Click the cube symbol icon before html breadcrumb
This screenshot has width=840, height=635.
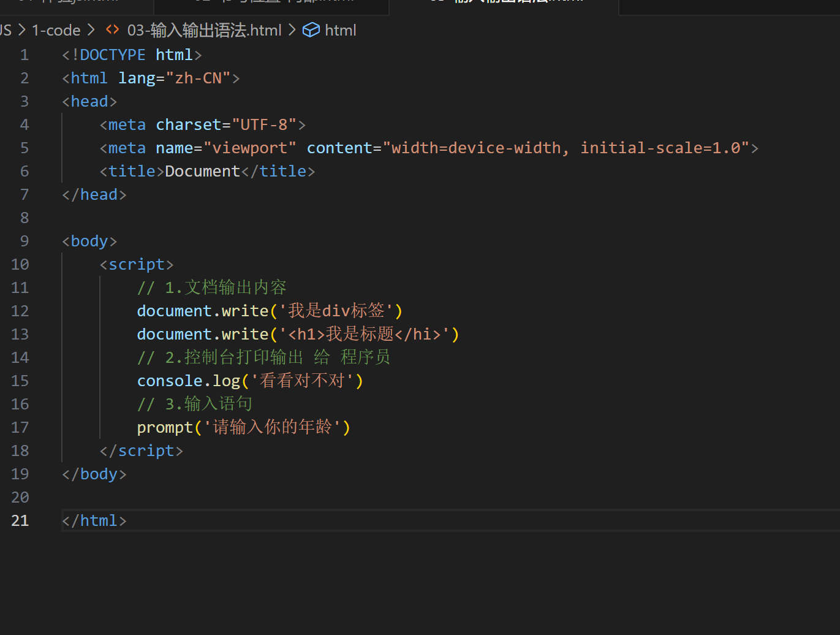coord(311,30)
